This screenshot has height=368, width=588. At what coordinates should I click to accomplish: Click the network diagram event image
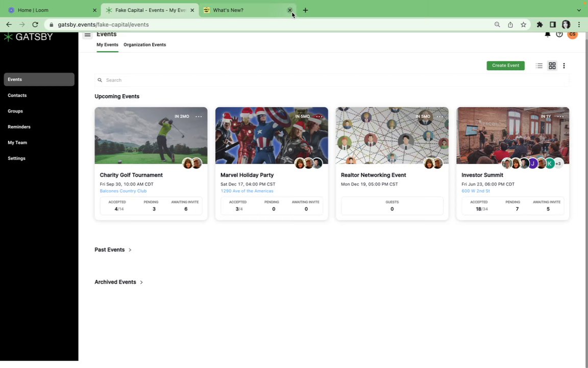(392, 135)
